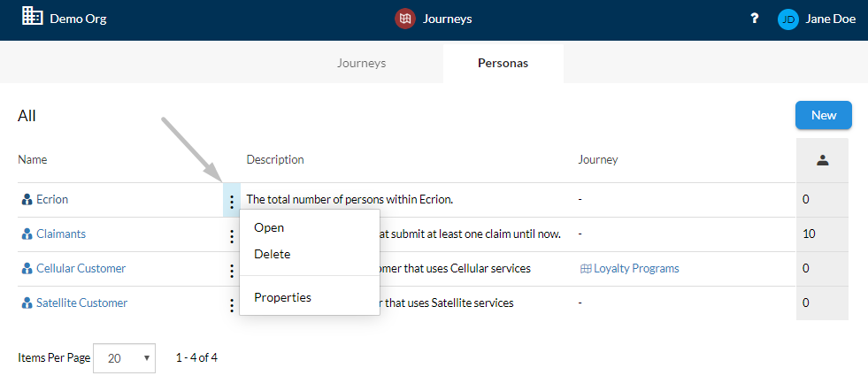
Task: Click the '1 - 4 of 4' pagination text
Action: point(196,357)
